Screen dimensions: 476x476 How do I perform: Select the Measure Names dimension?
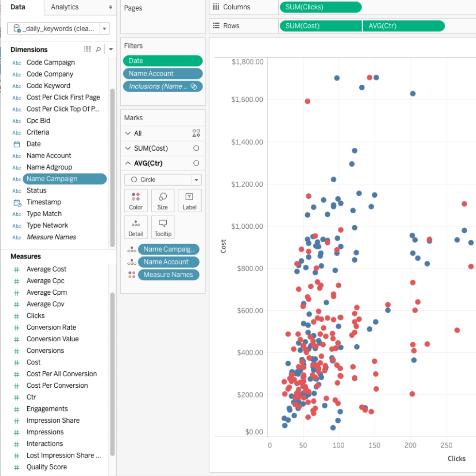pyautogui.click(x=51, y=237)
